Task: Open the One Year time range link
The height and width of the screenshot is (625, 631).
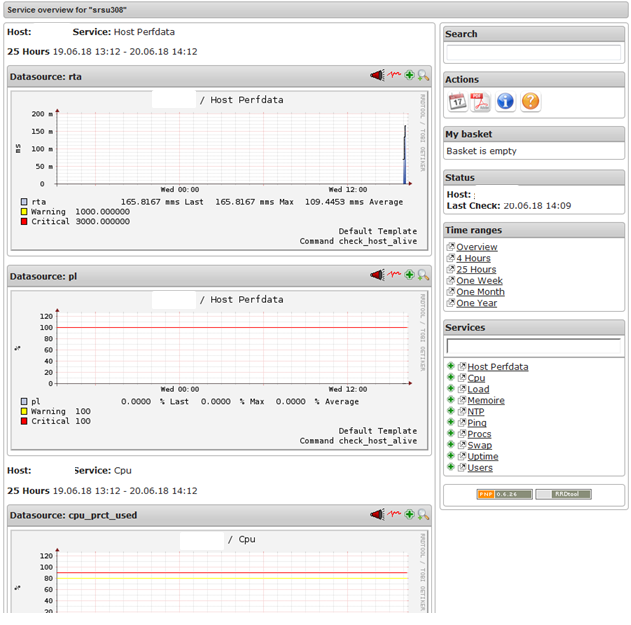Action: pos(476,303)
